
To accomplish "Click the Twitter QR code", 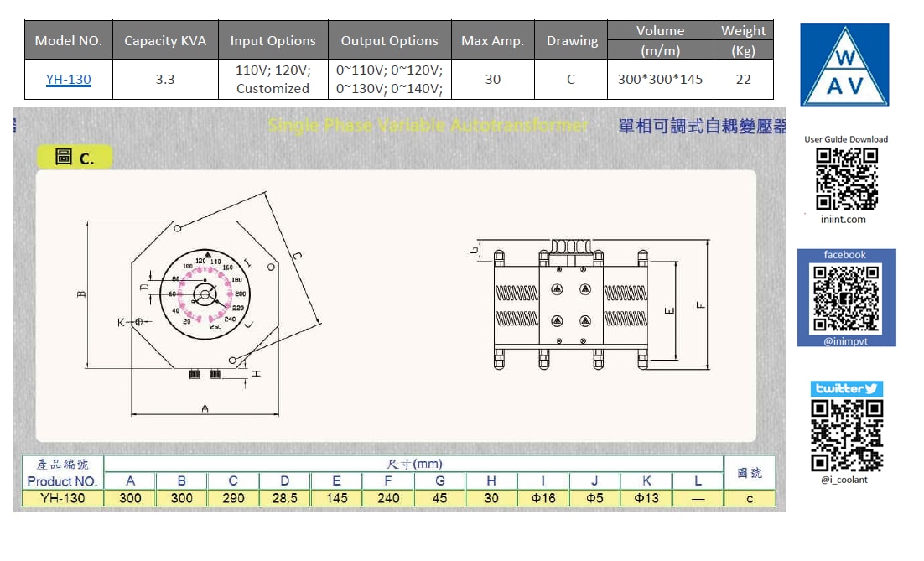I will pyautogui.click(x=847, y=435).
